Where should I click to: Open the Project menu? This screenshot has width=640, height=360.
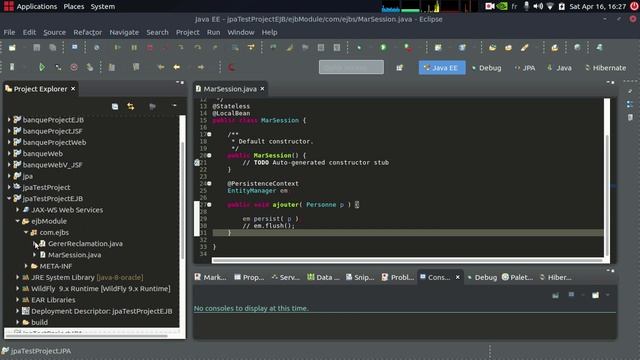187,32
